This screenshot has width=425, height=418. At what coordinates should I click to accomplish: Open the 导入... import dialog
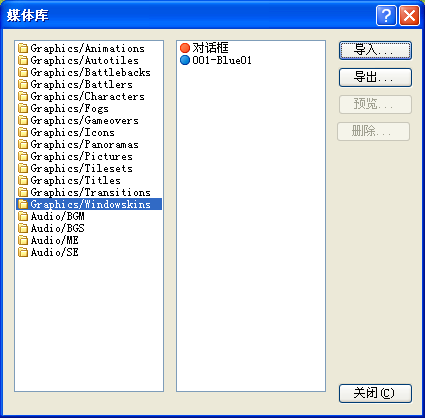[x=375, y=50]
